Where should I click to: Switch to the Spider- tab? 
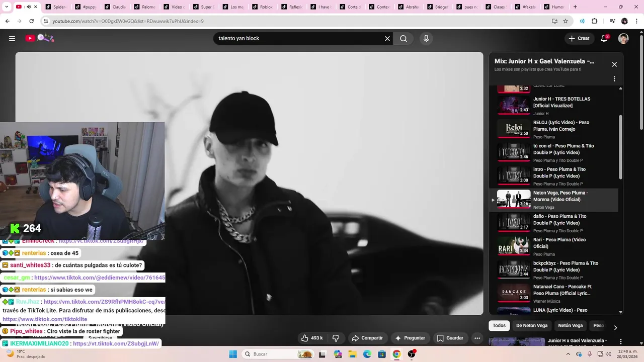click(55, 7)
